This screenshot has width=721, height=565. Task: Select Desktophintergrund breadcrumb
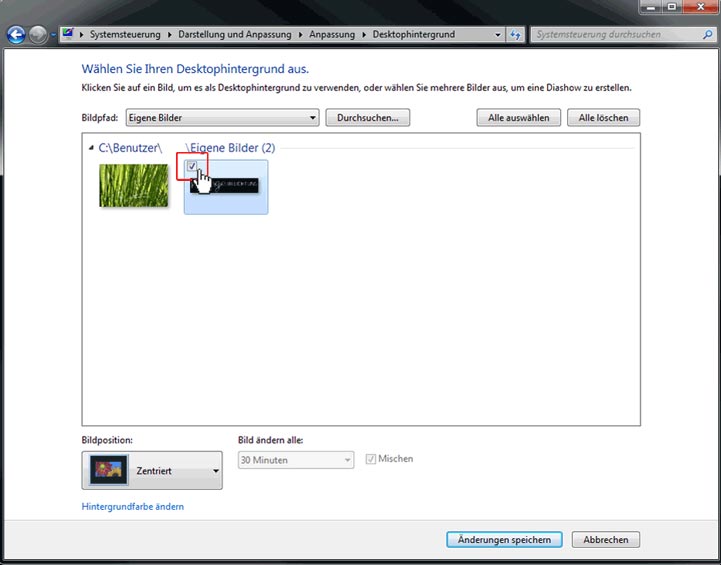[x=413, y=34]
